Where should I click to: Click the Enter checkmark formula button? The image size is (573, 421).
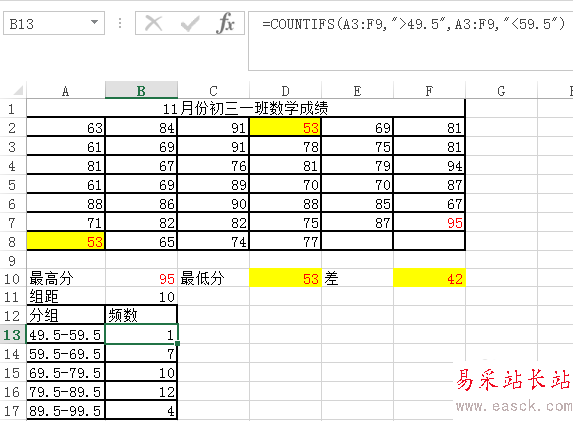[x=190, y=23]
